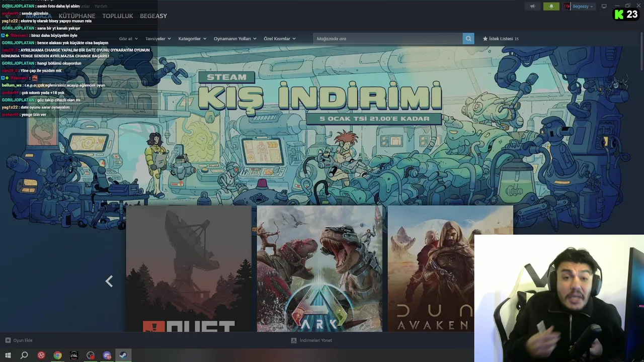
Task: Expand the Özel Kısımlar dropdown
Action: coord(280,39)
